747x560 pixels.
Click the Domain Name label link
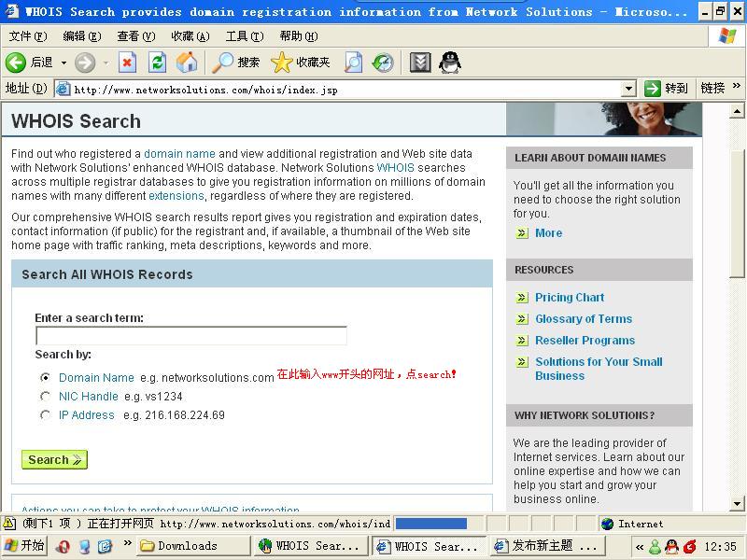coord(96,378)
